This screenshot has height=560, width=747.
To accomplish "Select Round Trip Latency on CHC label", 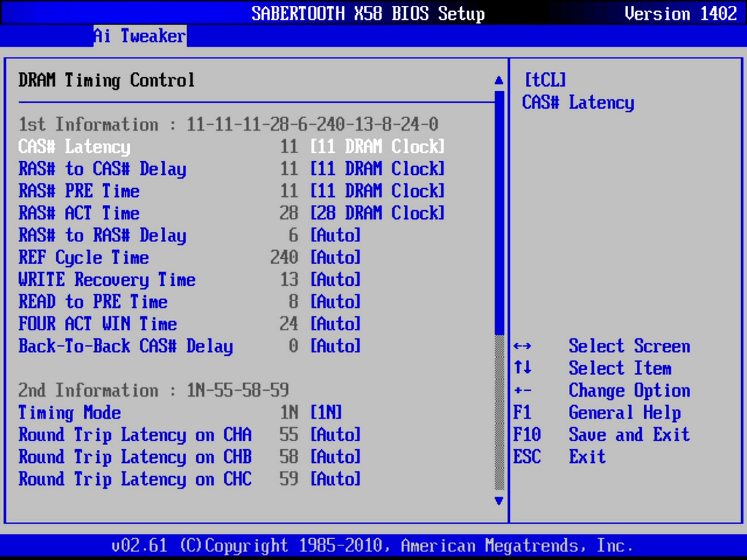I will point(135,480).
